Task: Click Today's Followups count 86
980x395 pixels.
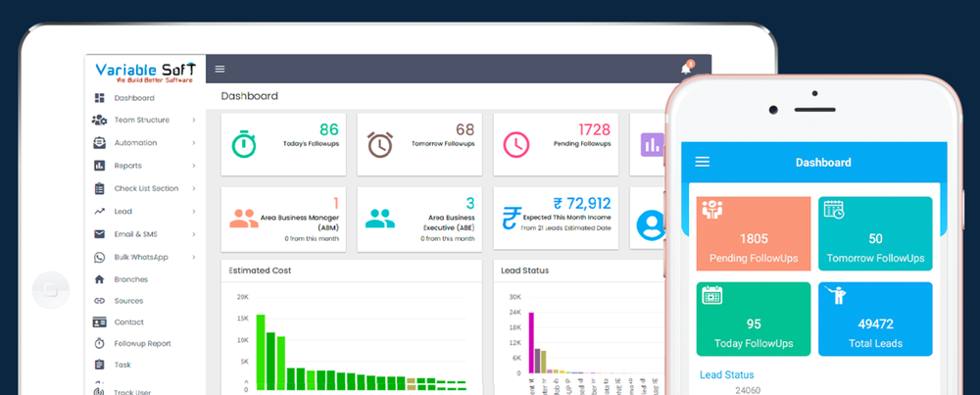Action: pyautogui.click(x=328, y=130)
